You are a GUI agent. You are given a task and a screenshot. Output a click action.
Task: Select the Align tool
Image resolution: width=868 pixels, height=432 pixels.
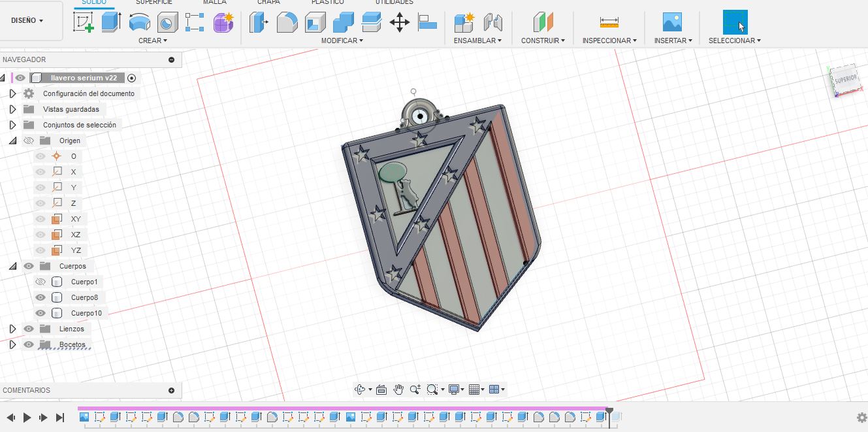click(x=428, y=23)
